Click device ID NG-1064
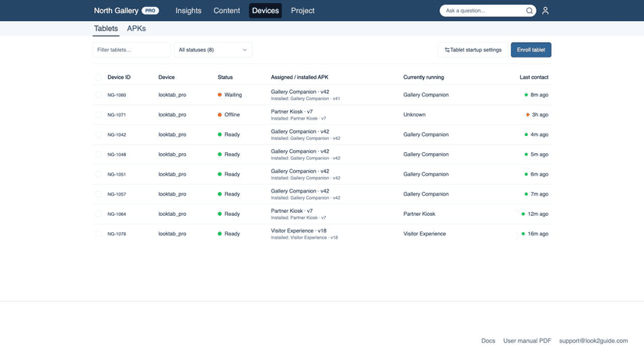This screenshot has width=644, height=362. (117, 214)
